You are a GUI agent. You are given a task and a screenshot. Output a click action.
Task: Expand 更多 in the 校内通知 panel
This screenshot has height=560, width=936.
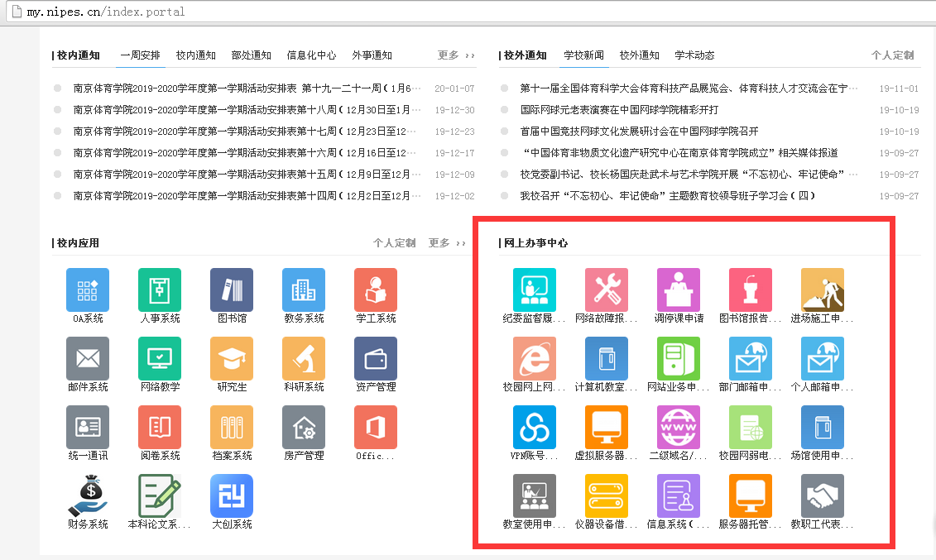[456, 55]
